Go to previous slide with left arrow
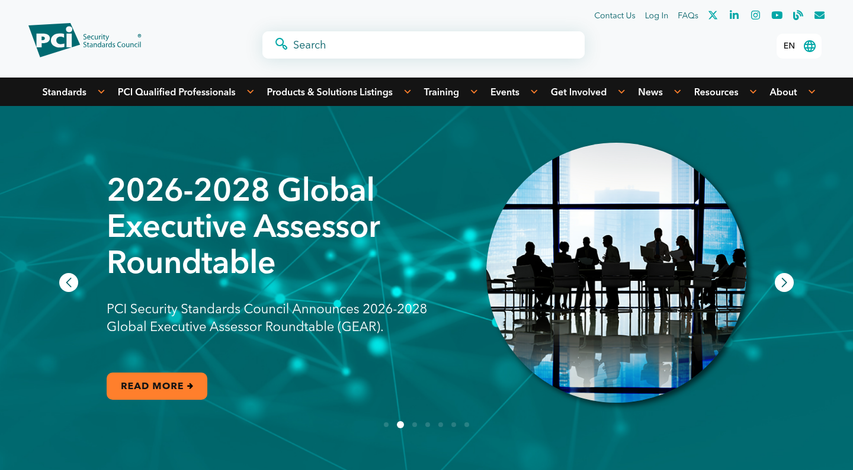This screenshot has height=470, width=853. click(x=69, y=282)
